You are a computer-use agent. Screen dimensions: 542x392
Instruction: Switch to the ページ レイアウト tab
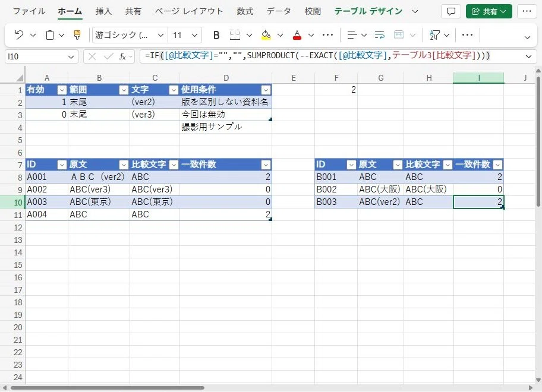click(x=189, y=11)
